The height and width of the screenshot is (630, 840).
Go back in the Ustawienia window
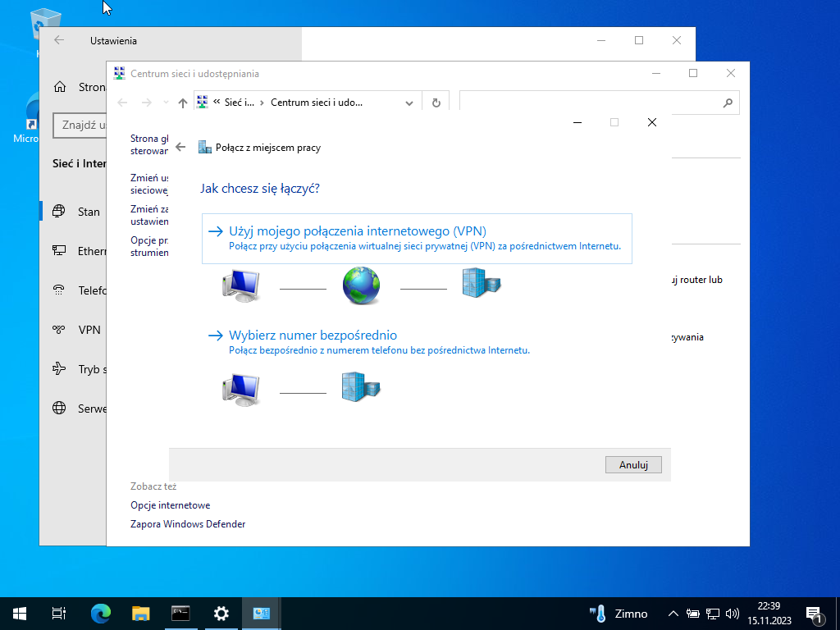[59, 40]
